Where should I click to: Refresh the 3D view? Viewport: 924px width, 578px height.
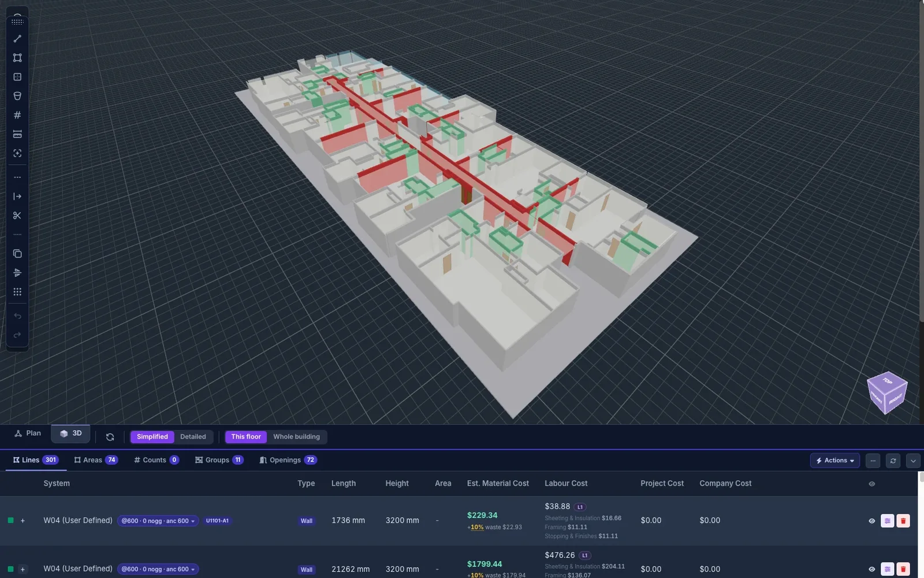pyautogui.click(x=110, y=437)
